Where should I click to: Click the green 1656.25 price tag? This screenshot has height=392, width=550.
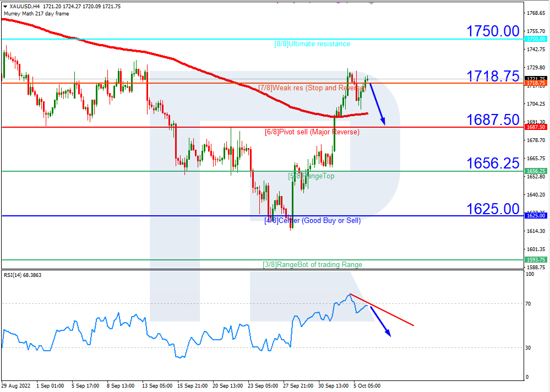[x=535, y=171]
